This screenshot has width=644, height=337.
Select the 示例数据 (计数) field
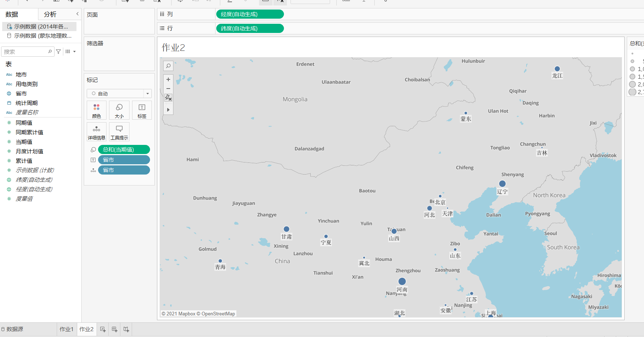[35, 171]
